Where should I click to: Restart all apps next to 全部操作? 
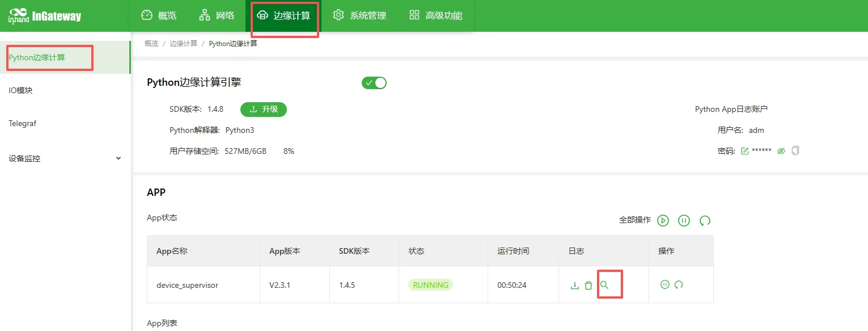705,220
